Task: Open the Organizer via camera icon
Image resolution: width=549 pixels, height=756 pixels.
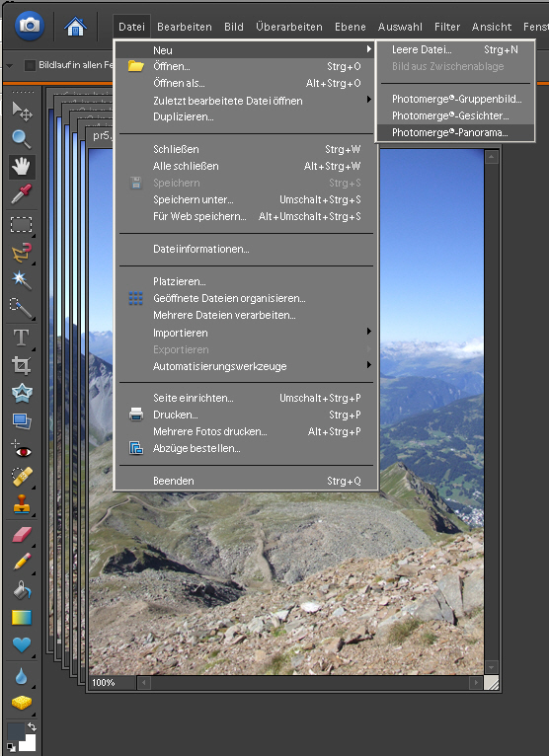Action: [x=30, y=25]
